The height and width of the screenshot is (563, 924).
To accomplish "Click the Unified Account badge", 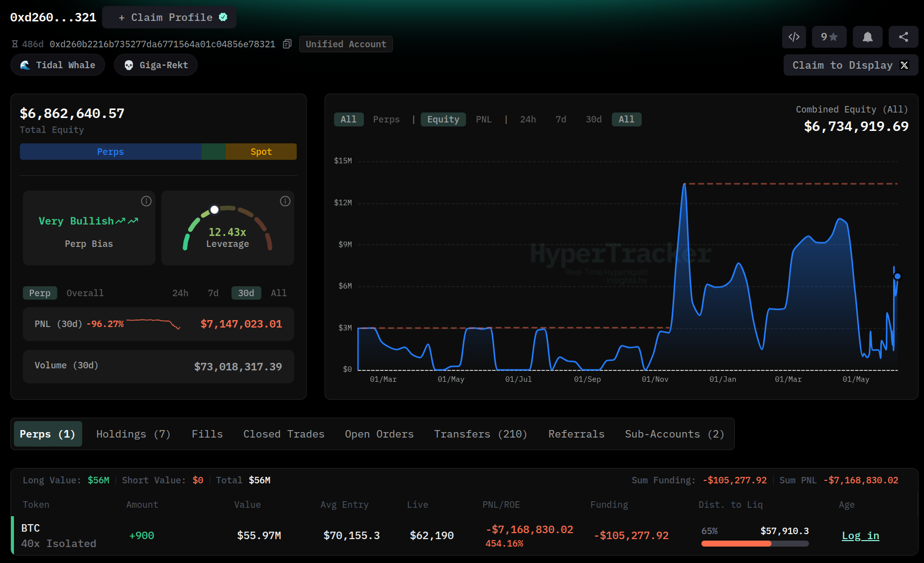I will (346, 44).
